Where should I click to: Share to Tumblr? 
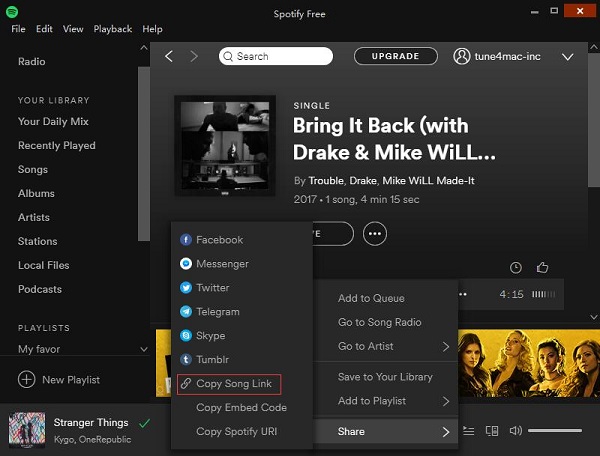204,360
